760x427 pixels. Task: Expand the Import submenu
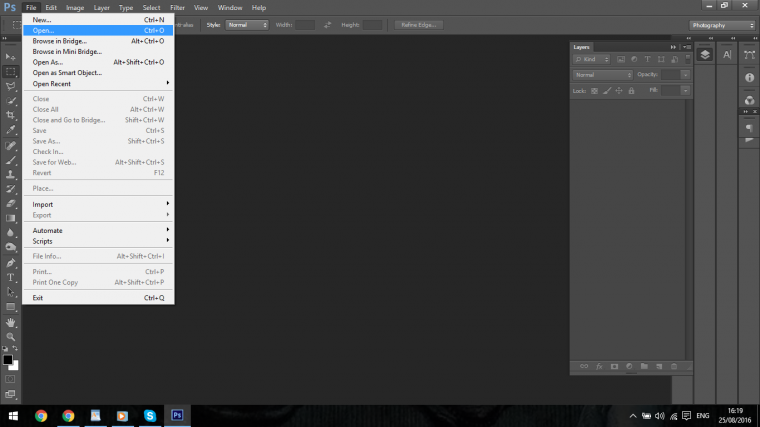coord(98,205)
